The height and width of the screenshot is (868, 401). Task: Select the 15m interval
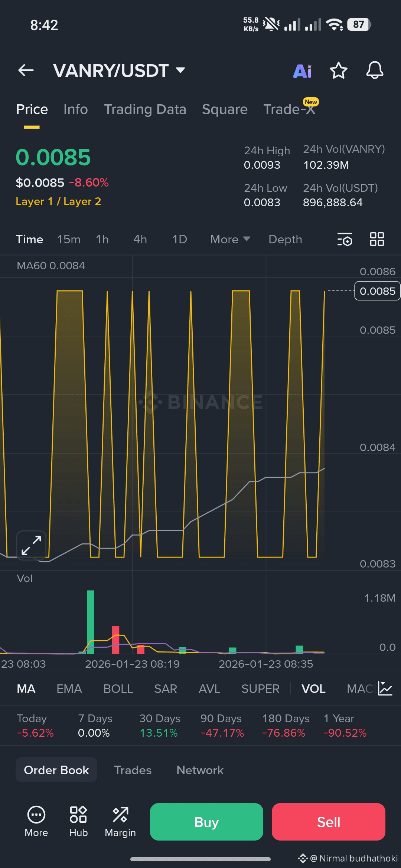click(69, 239)
